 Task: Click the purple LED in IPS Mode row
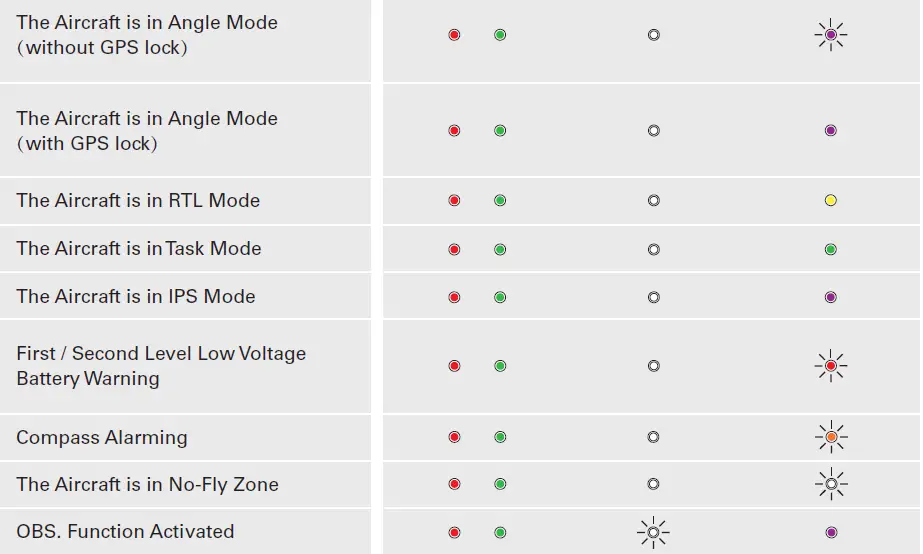pyautogui.click(x=830, y=297)
